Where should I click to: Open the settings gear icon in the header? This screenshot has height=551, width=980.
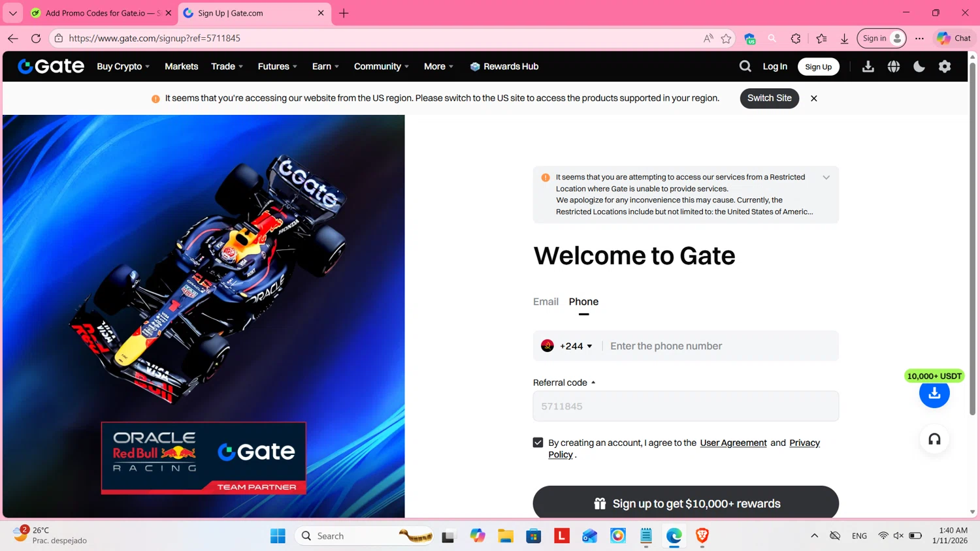(x=945, y=67)
